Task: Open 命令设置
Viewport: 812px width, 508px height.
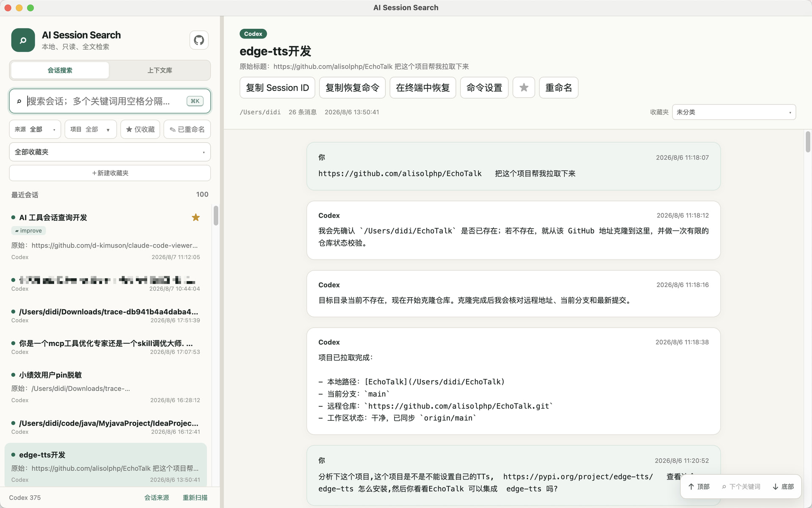Action: click(x=484, y=88)
